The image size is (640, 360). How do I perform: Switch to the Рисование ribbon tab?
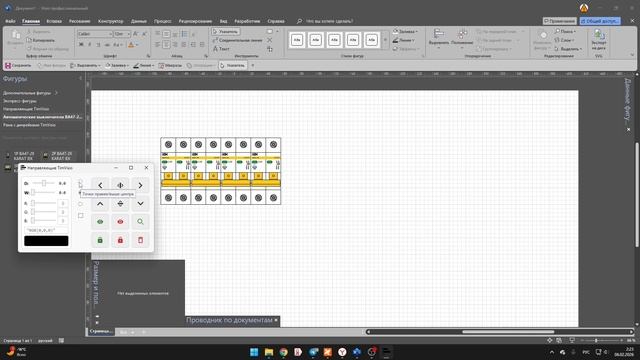[79, 21]
